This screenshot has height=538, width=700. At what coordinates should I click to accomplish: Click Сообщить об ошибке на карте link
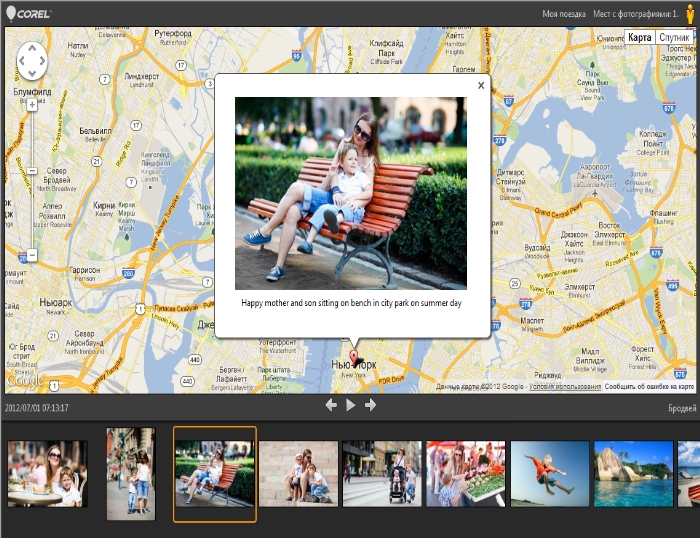pyautogui.click(x=650, y=387)
